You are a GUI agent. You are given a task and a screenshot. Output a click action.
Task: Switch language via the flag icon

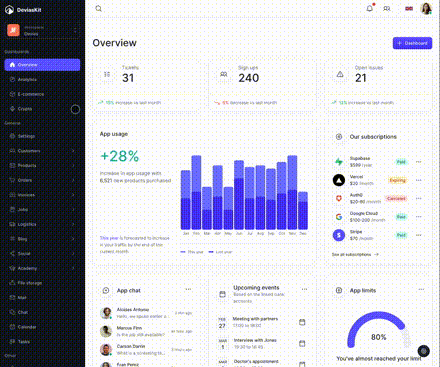(409, 8)
